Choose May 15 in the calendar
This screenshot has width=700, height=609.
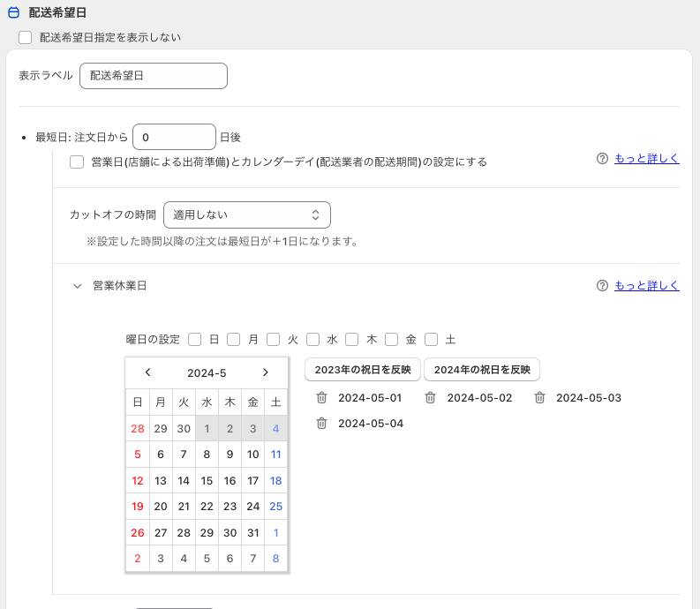[x=207, y=481]
